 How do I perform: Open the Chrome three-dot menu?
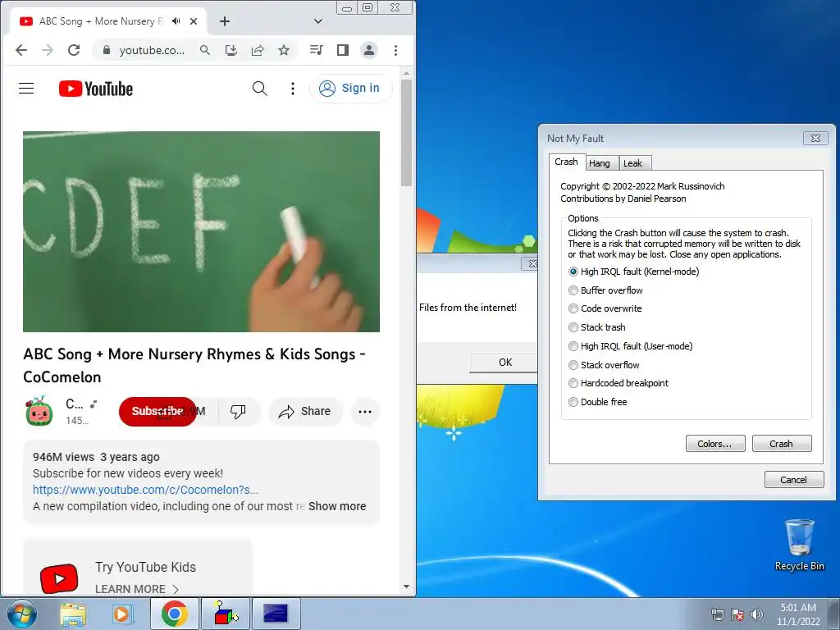[396, 50]
